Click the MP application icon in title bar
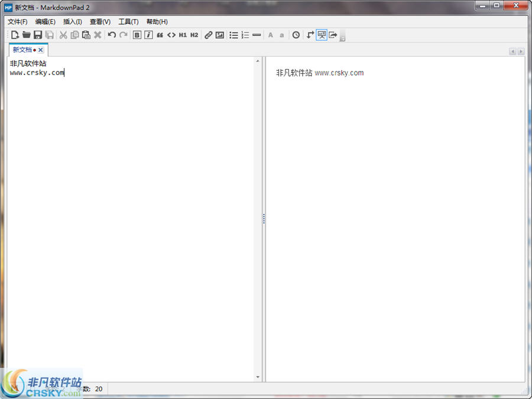Image resolution: width=532 pixels, height=399 pixels. (8, 8)
